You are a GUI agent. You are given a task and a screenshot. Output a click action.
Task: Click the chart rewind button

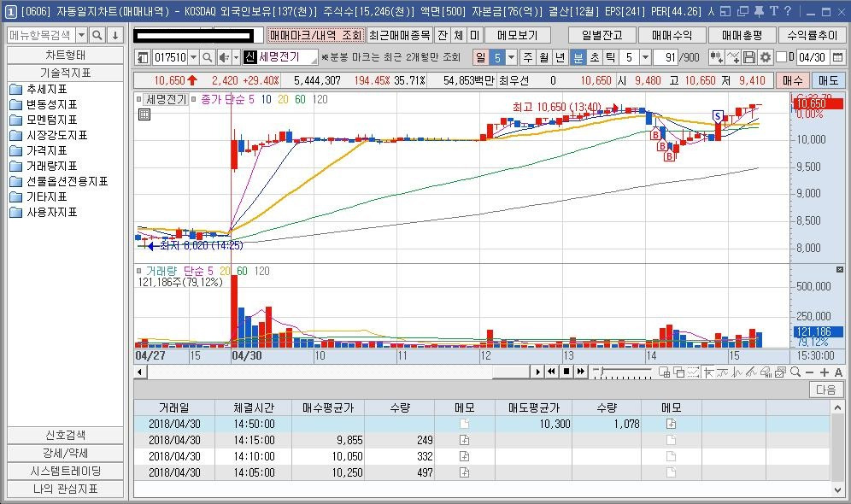(551, 372)
